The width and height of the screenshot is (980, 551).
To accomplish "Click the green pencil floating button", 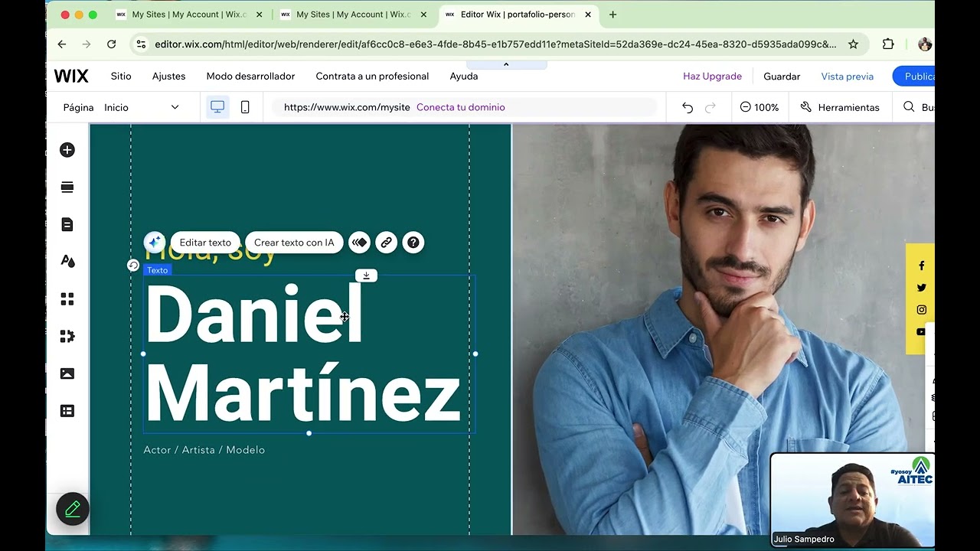I will coord(73,509).
